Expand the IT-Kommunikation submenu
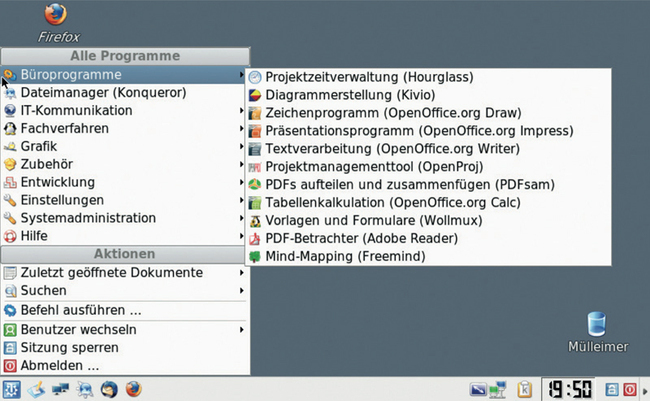The image size is (650, 401). [x=123, y=110]
